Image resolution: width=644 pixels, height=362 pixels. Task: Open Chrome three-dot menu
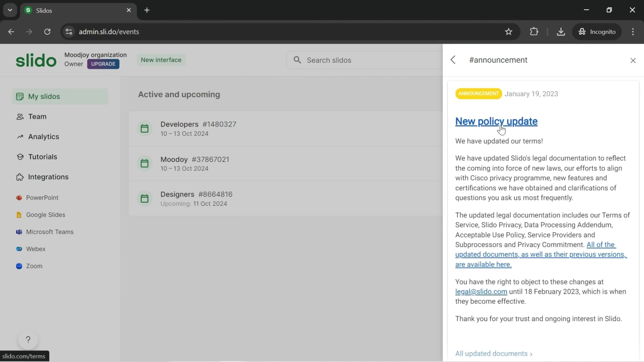pyautogui.click(x=633, y=32)
